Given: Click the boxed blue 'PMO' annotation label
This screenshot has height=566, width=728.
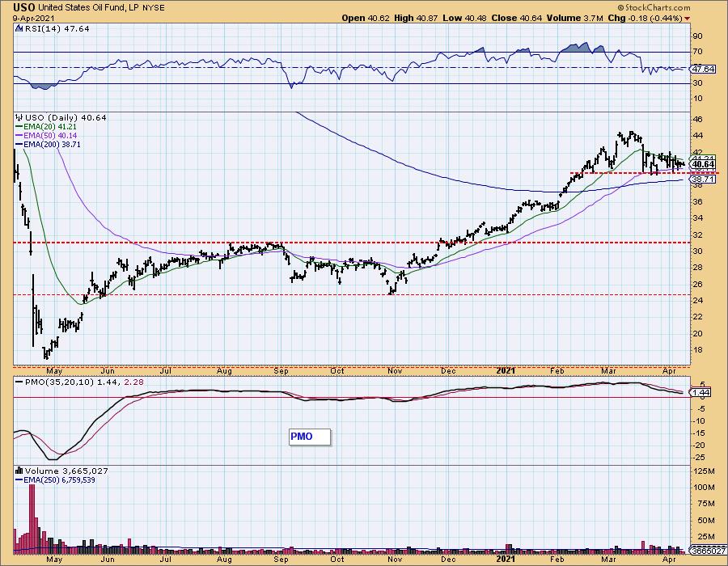Looking at the screenshot, I should (x=310, y=437).
